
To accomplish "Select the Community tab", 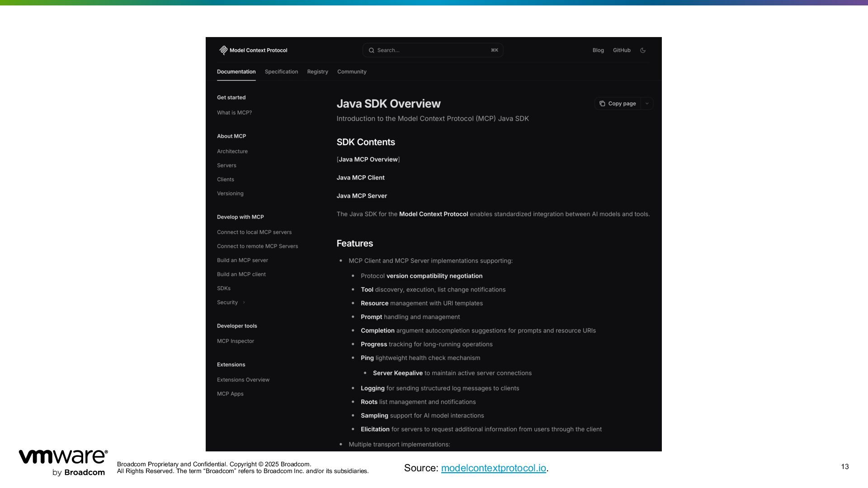I will click(352, 72).
